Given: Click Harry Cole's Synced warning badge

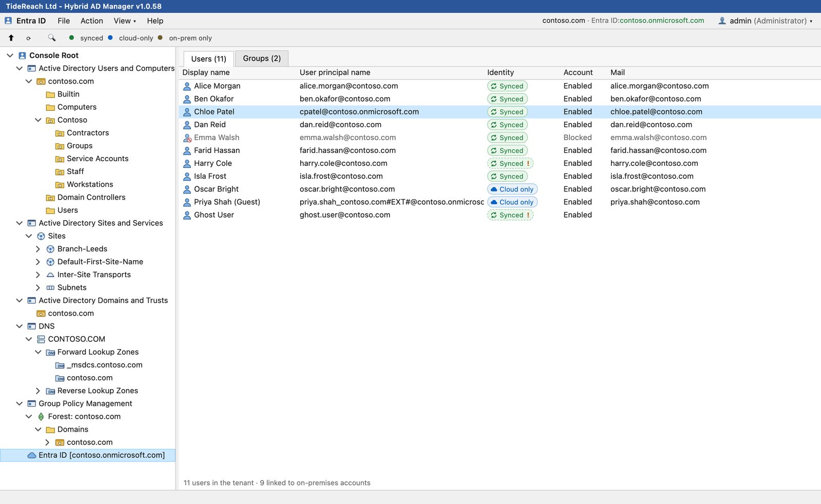Looking at the screenshot, I should pos(510,163).
